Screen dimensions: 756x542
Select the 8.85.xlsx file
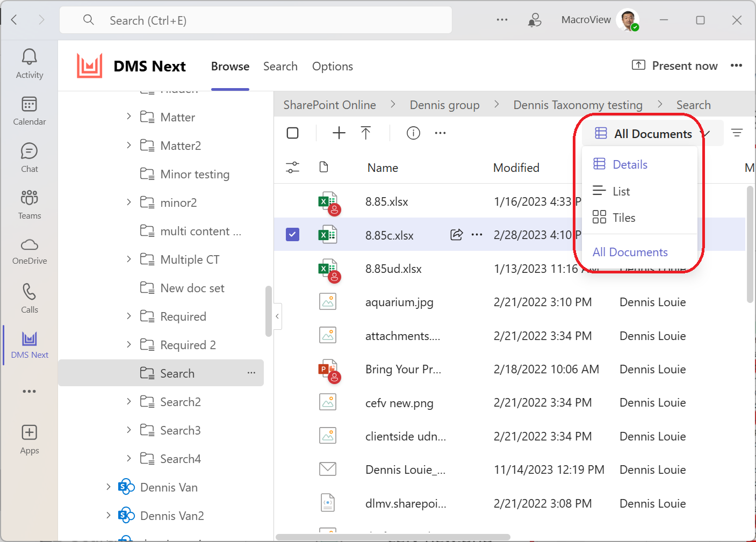(x=387, y=201)
